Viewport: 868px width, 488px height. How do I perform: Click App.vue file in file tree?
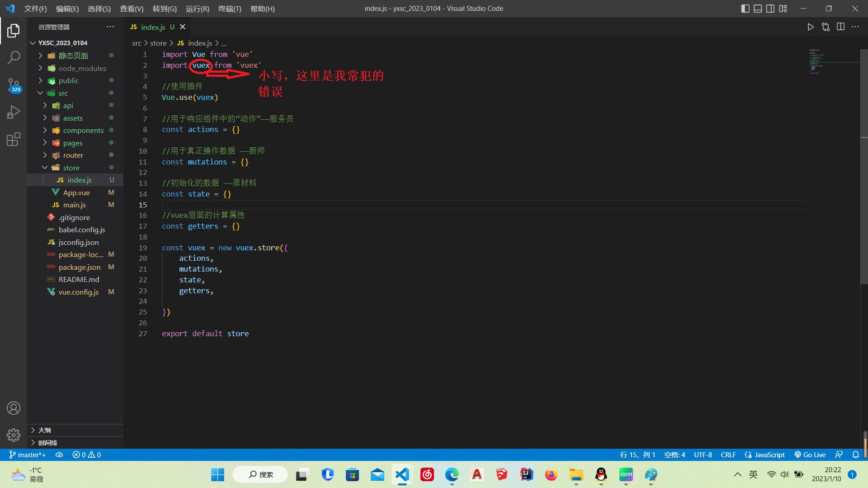[77, 192]
